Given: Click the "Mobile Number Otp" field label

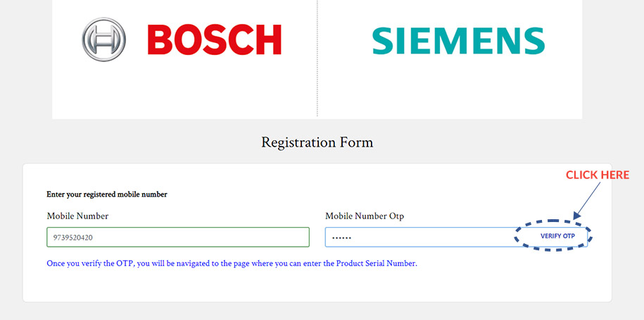Looking at the screenshot, I should (x=364, y=216).
